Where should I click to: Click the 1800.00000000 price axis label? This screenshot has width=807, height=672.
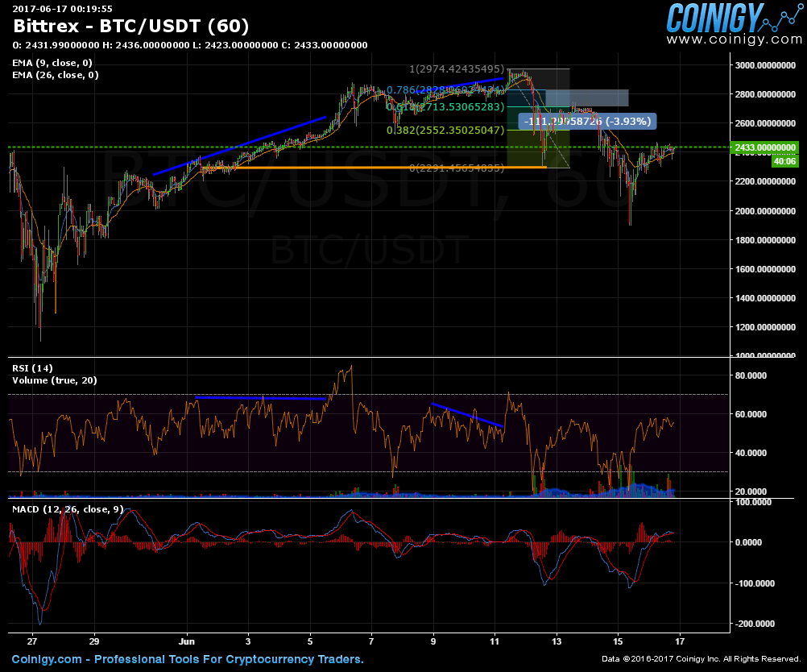pyautogui.click(x=765, y=240)
